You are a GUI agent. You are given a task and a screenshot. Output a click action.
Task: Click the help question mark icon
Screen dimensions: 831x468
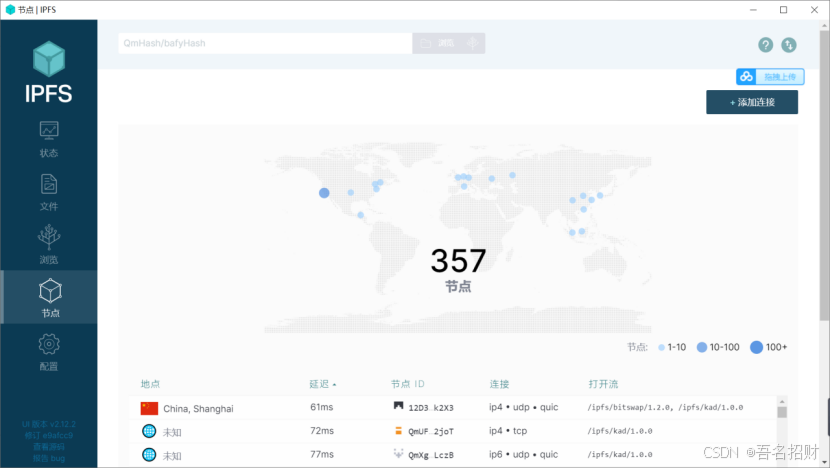765,45
